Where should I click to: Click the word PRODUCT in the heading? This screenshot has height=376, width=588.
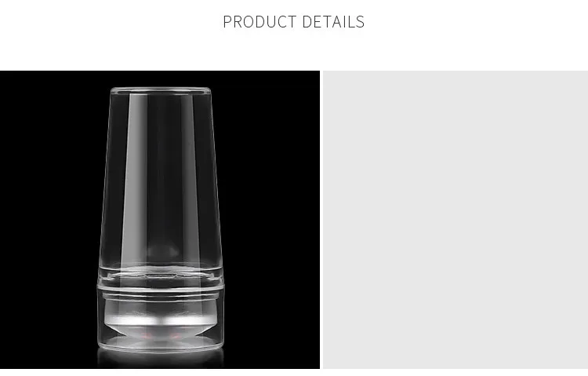(260, 22)
